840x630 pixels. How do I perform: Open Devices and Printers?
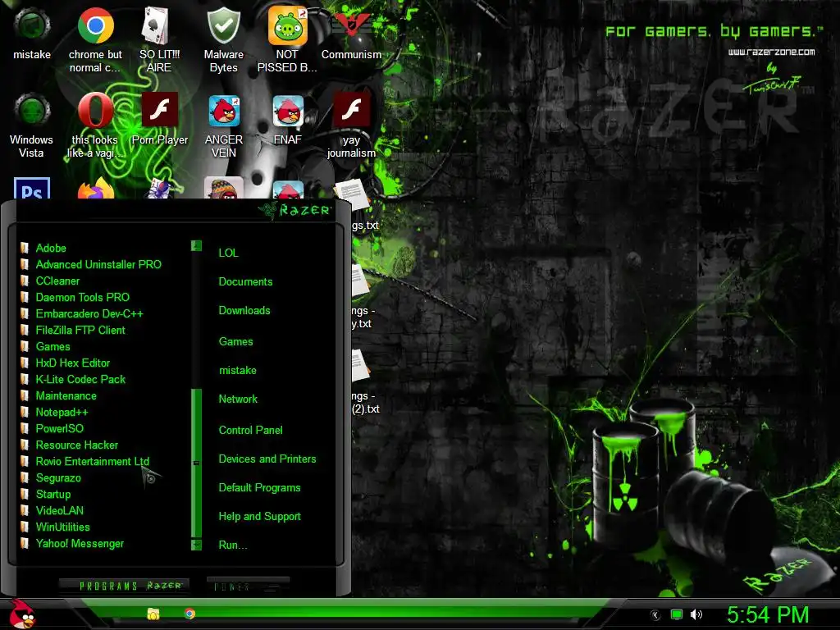point(267,459)
